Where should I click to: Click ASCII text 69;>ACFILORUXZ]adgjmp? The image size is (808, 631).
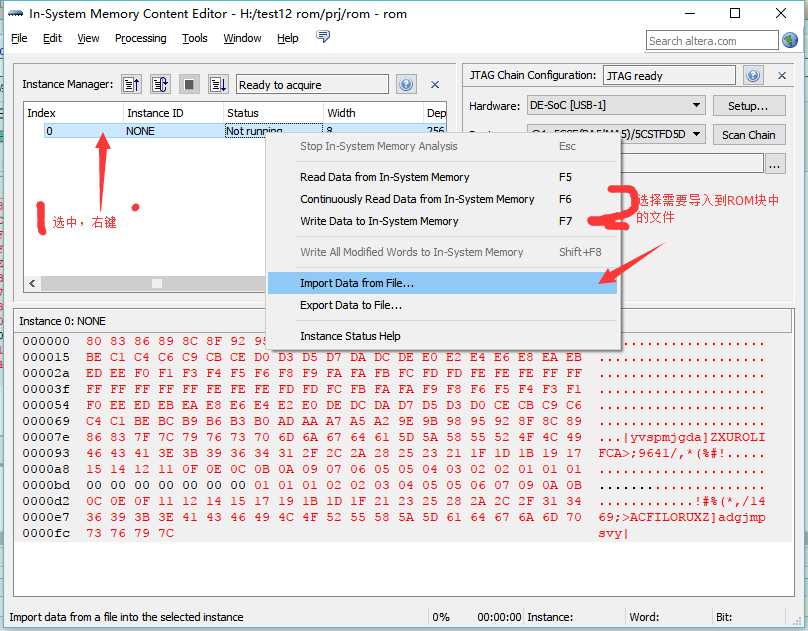682,517
